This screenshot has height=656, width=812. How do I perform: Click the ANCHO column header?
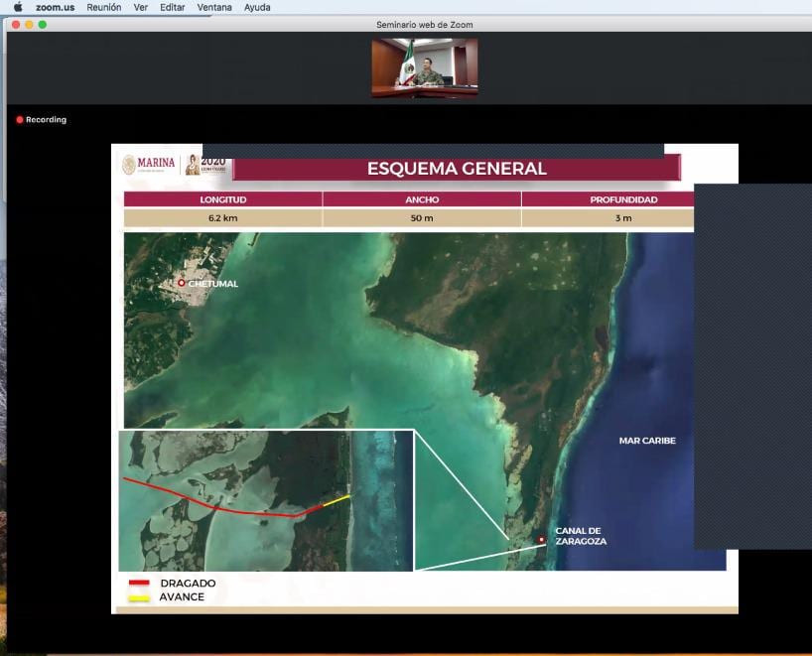point(421,199)
